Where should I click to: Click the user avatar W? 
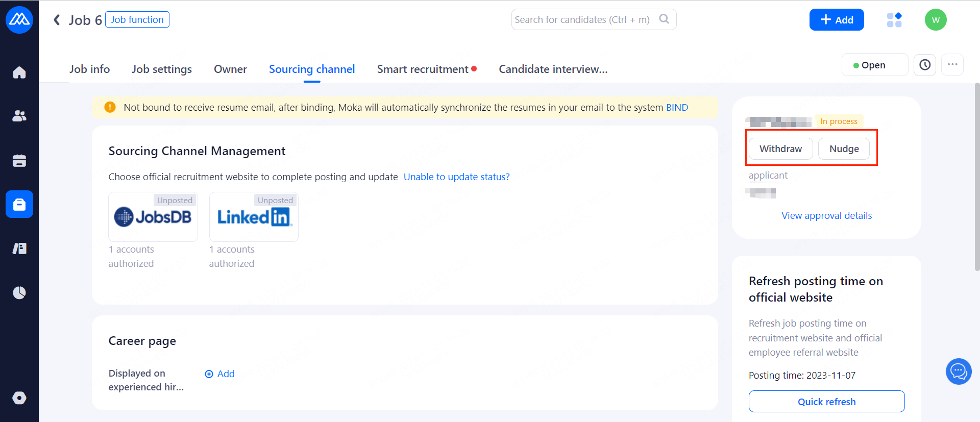[936, 20]
